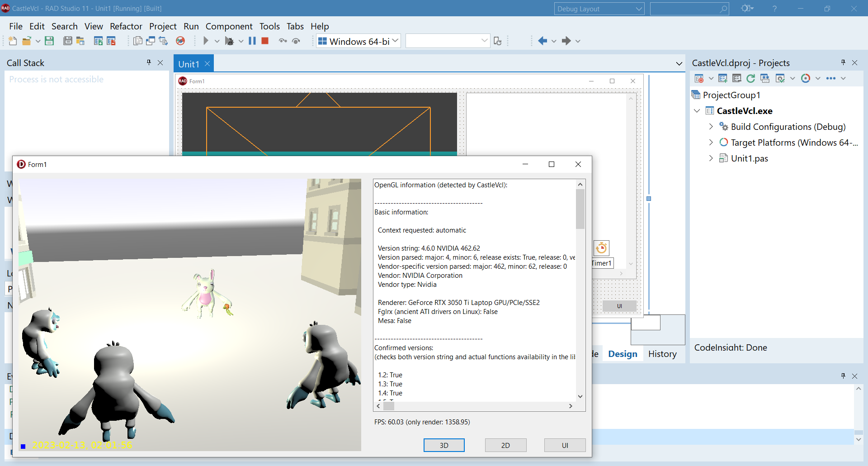This screenshot has width=868, height=466.
Task: Click the colored ring icon in Projects
Action: (806, 78)
